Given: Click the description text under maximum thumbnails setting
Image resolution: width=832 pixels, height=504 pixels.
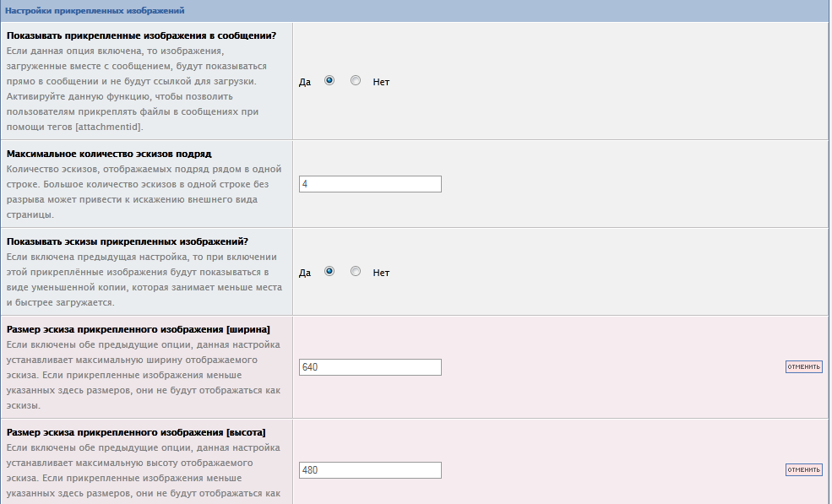Looking at the screenshot, I should point(144,192).
